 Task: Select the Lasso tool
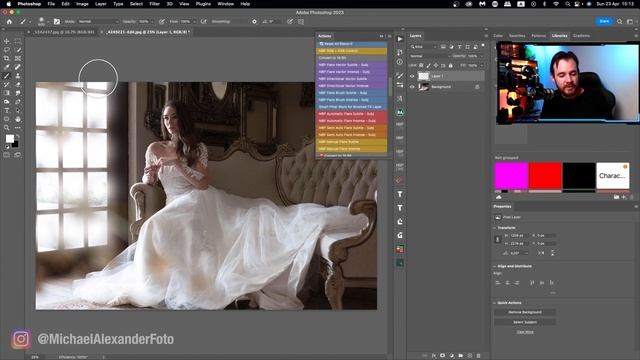pos(7,50)
